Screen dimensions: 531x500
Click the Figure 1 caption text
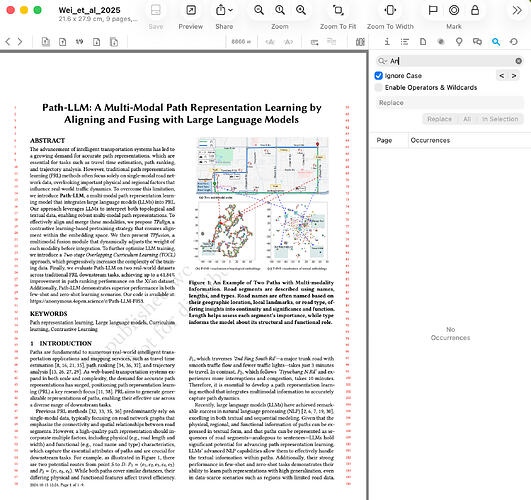point(261,302)
